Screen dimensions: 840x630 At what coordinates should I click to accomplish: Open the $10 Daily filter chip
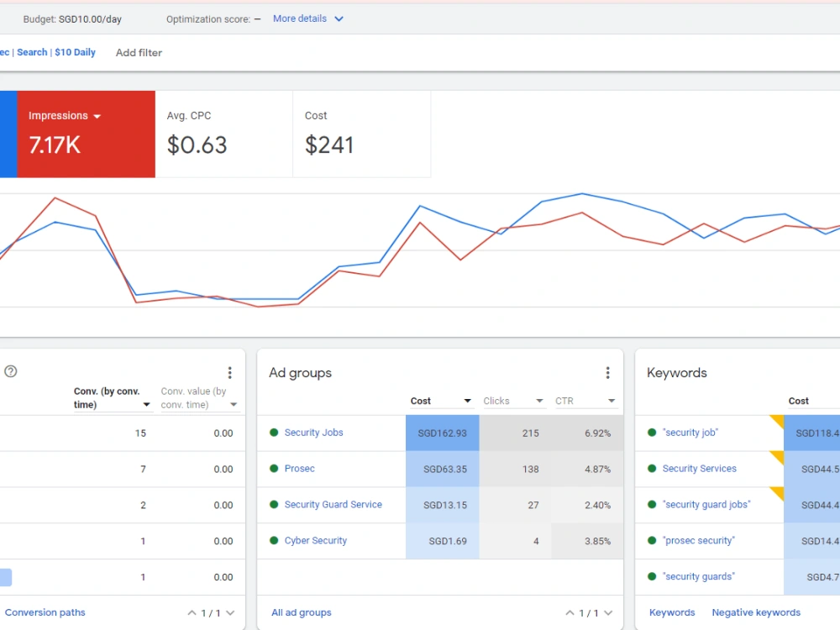point(75,52)
